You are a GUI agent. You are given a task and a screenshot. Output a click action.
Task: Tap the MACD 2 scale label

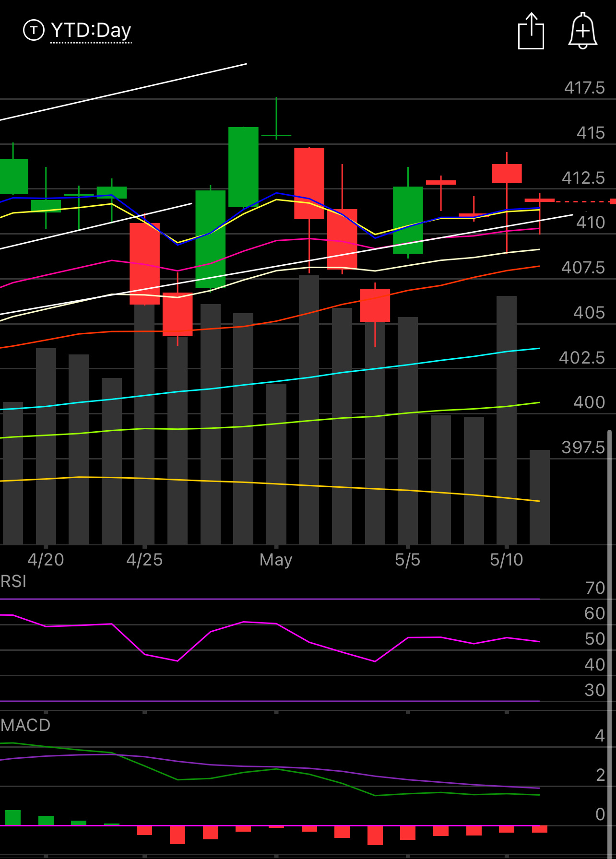(600, 775)
